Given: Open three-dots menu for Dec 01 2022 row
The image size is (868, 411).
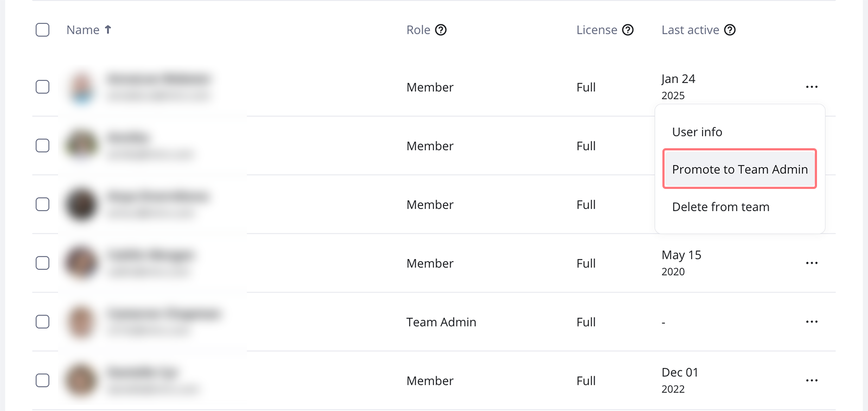Looking at the screenshot, I should coord(812,381).
